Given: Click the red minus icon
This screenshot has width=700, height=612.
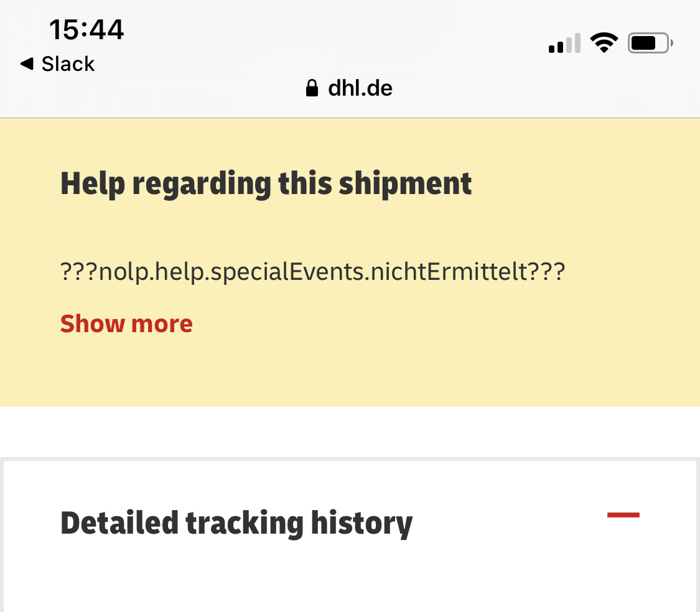Looking at the screenshot, I should [x=623, y=514].
